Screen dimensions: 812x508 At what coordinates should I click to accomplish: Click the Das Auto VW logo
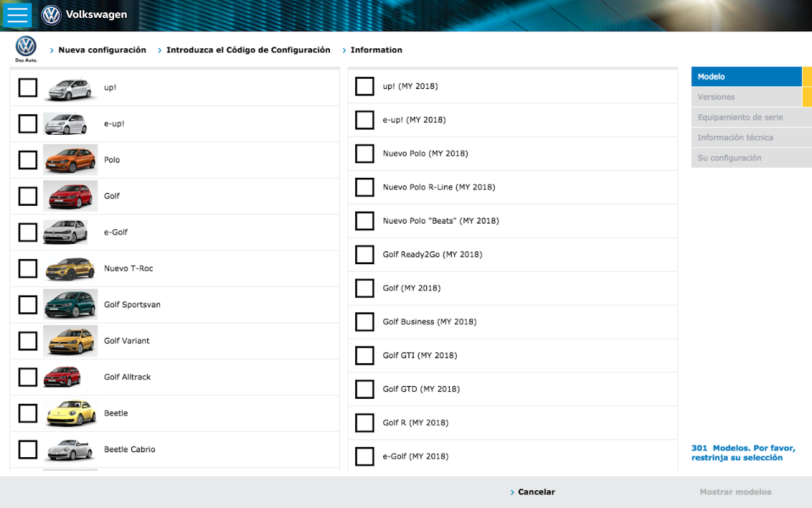(x=26, y=50)
